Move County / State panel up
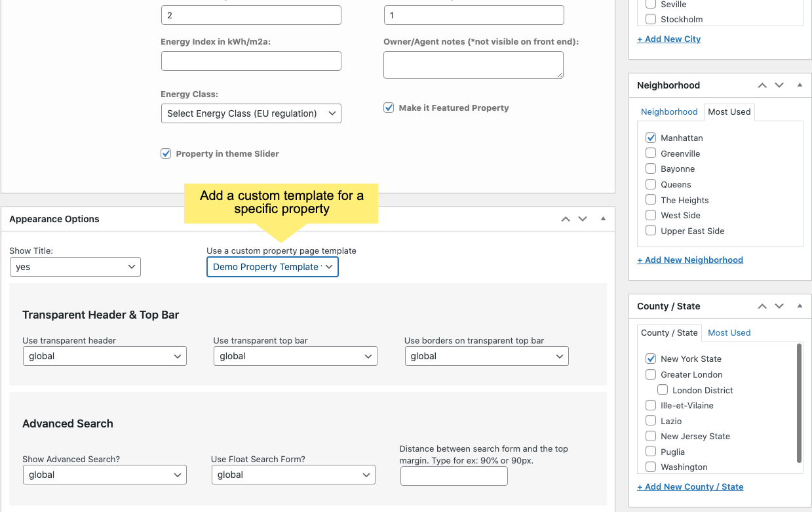812x512 pixels. pyautogui.click(x=762, y=306)
